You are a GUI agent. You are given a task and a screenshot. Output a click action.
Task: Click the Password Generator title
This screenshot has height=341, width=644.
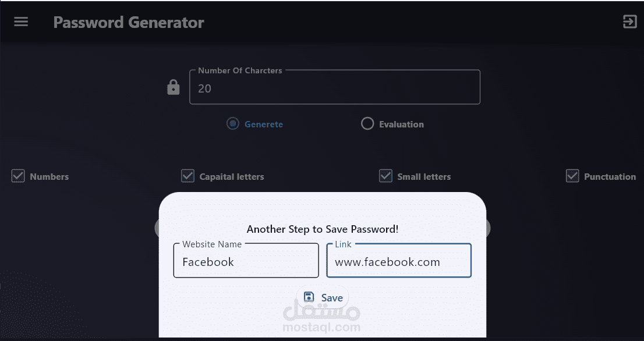pos(129,23)
